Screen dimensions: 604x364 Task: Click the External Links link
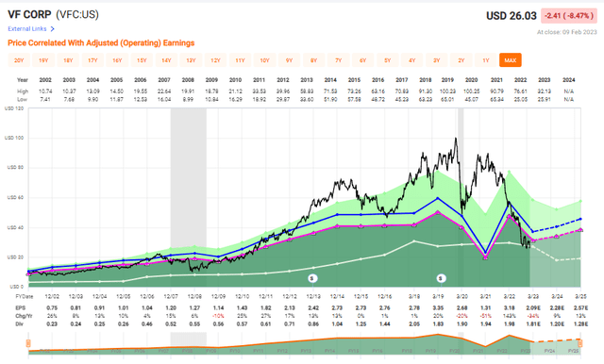coord(27,29)
